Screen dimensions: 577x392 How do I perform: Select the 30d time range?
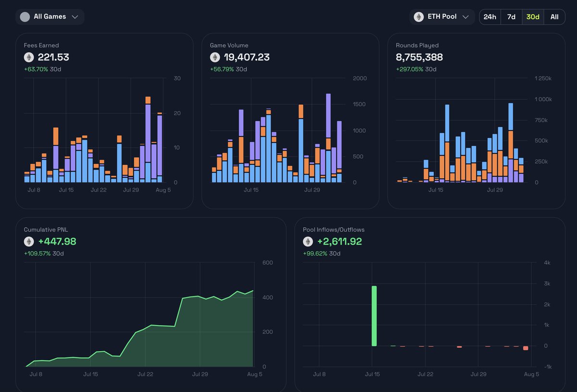coord(533,17)
